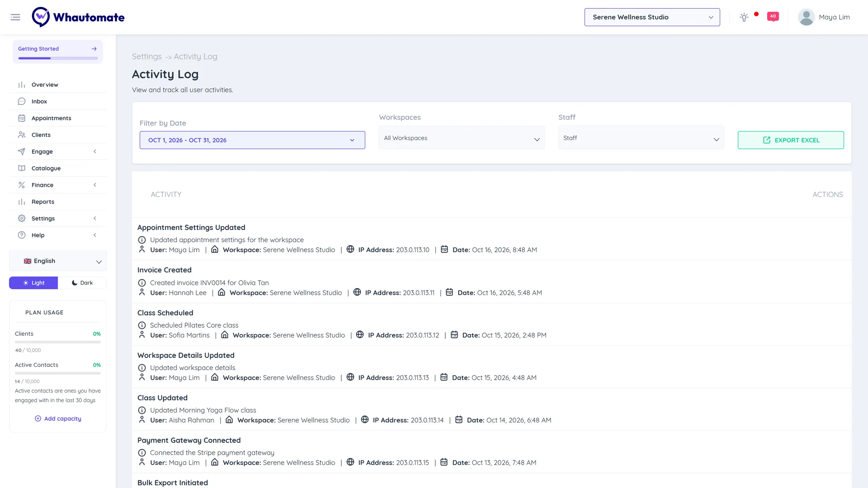Open the hamburger menu icon
Image resolution: width=868 pixels, height=488 pixels.
pos(15,17)
